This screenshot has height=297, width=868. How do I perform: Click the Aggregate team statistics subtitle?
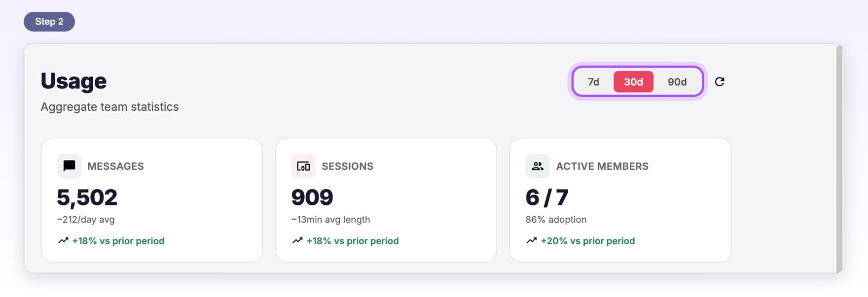pos(109,107)
